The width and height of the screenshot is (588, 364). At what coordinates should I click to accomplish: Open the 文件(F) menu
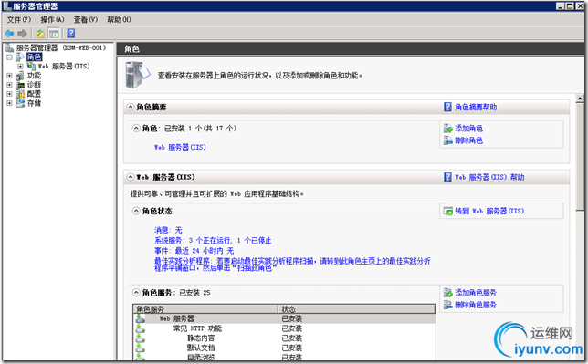(19, 19)
